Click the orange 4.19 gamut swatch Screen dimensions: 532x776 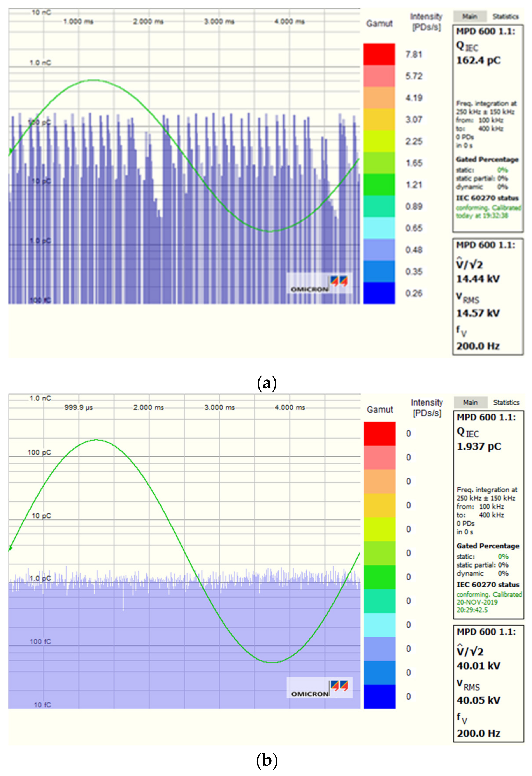[379, 97]
